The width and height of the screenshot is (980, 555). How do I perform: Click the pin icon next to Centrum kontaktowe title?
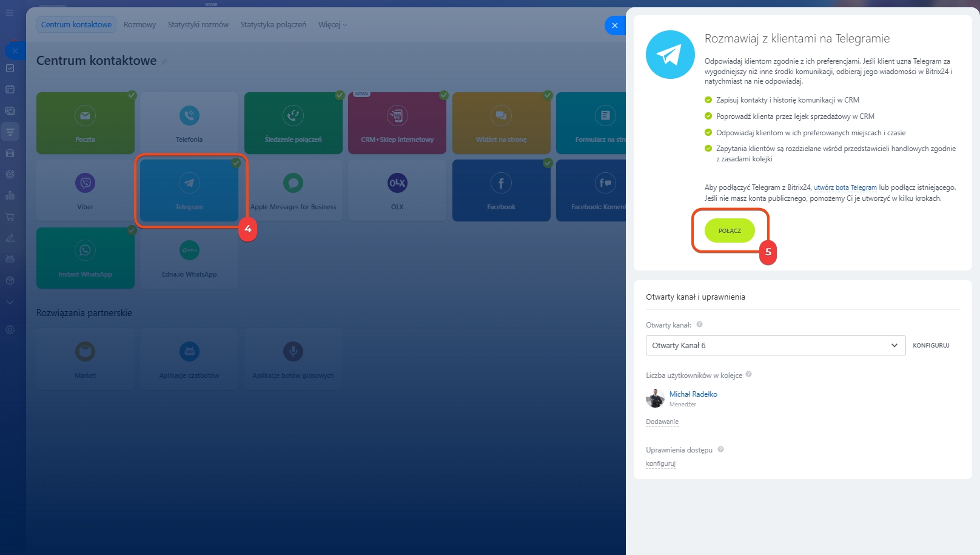pyautogui.click(x=164, y=62)
